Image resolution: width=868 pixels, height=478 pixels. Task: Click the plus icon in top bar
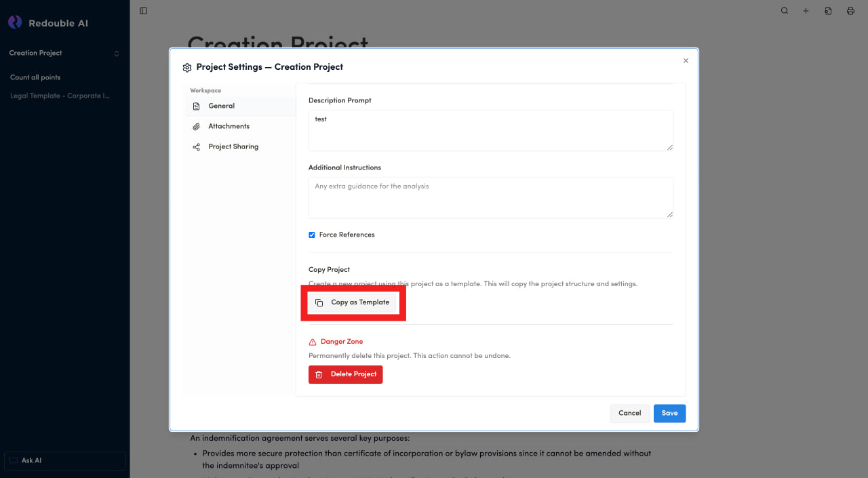(x=806, y=11)
